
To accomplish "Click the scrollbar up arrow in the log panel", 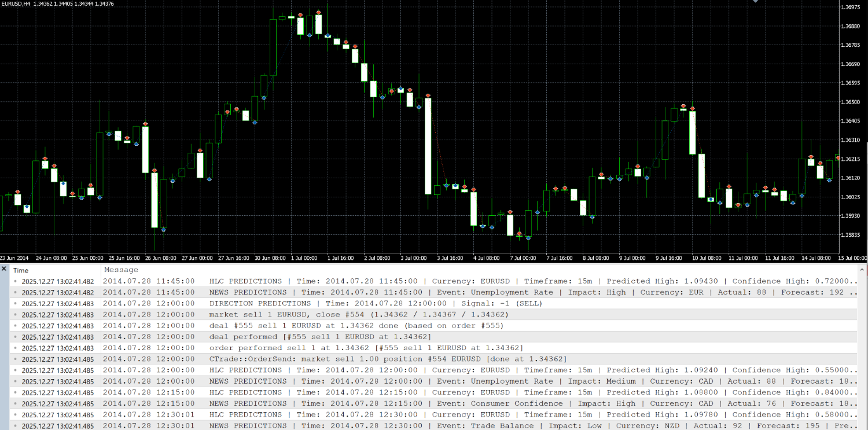I will [863, 270].
